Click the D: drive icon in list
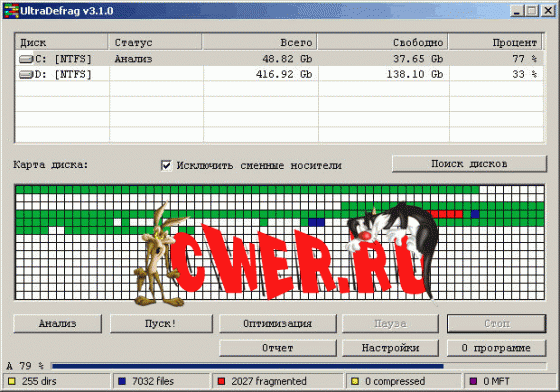The image size is (560, 392). pos(26,75)
